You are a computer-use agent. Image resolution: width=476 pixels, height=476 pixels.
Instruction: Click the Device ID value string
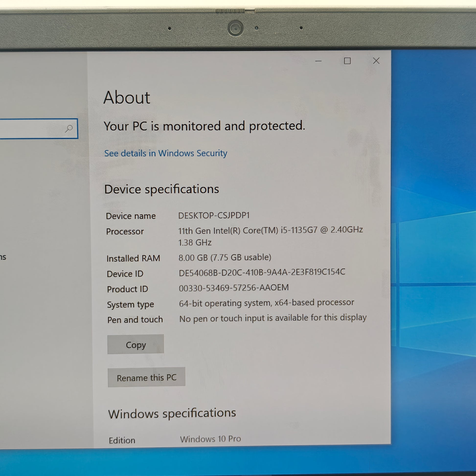(x=262, y=272)
